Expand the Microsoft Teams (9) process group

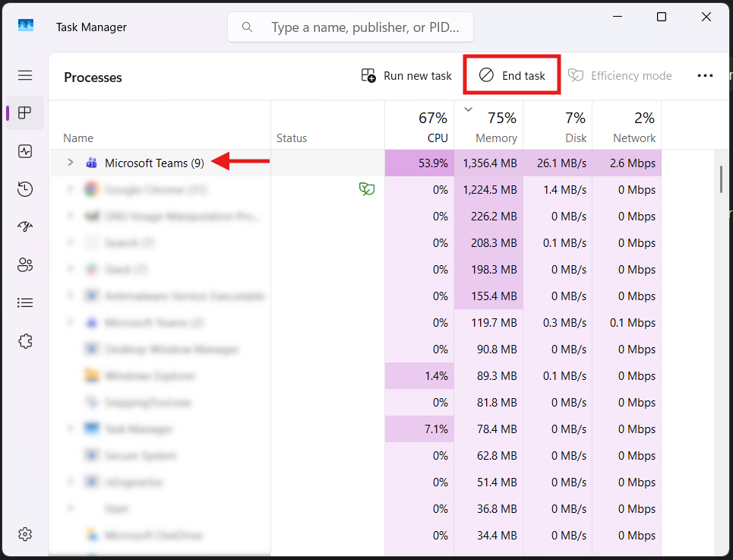click(70, 163)
